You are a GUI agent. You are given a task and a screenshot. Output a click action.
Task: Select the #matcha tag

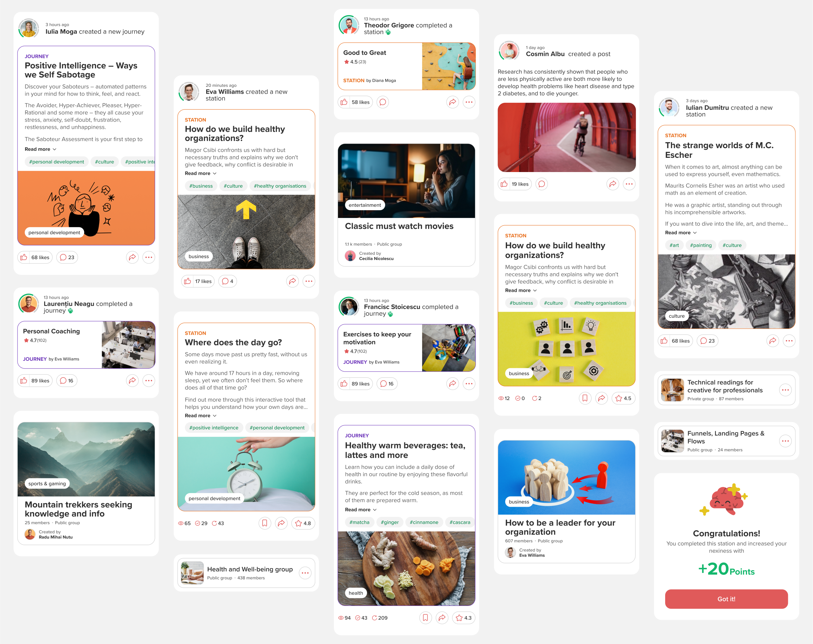pos(359,522)
